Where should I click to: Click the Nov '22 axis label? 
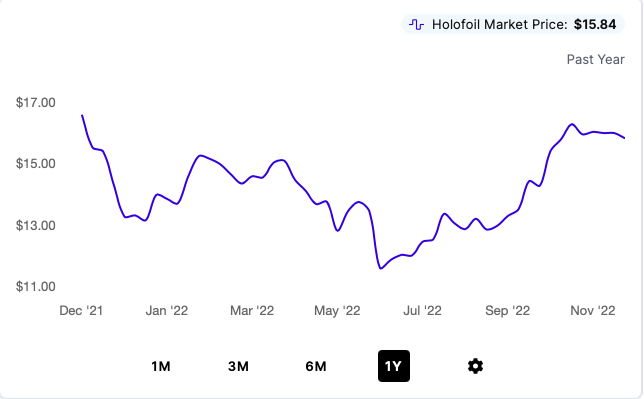[x=593, y=311]
